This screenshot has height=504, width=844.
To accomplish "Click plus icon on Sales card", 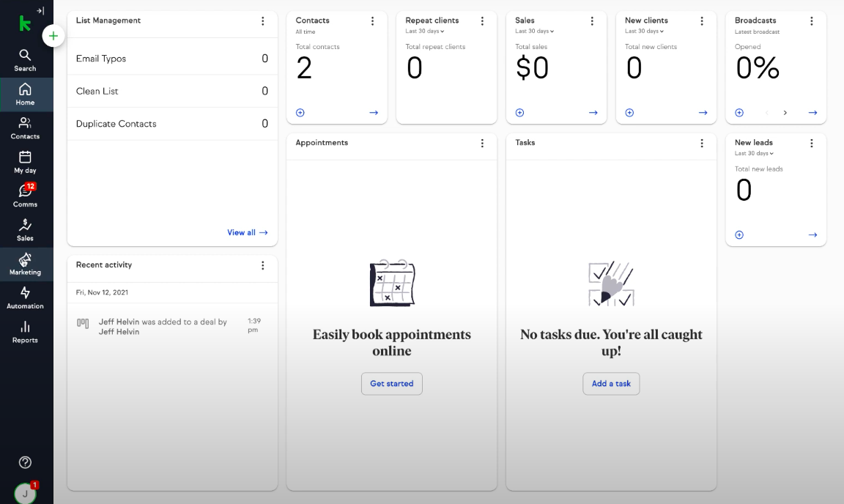I will point(520,113).
